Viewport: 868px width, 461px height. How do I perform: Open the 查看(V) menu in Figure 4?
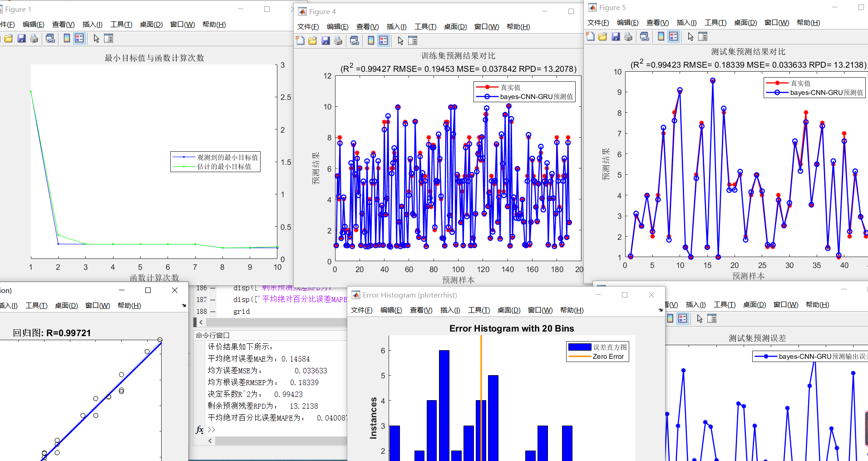[x=368, y=27]
